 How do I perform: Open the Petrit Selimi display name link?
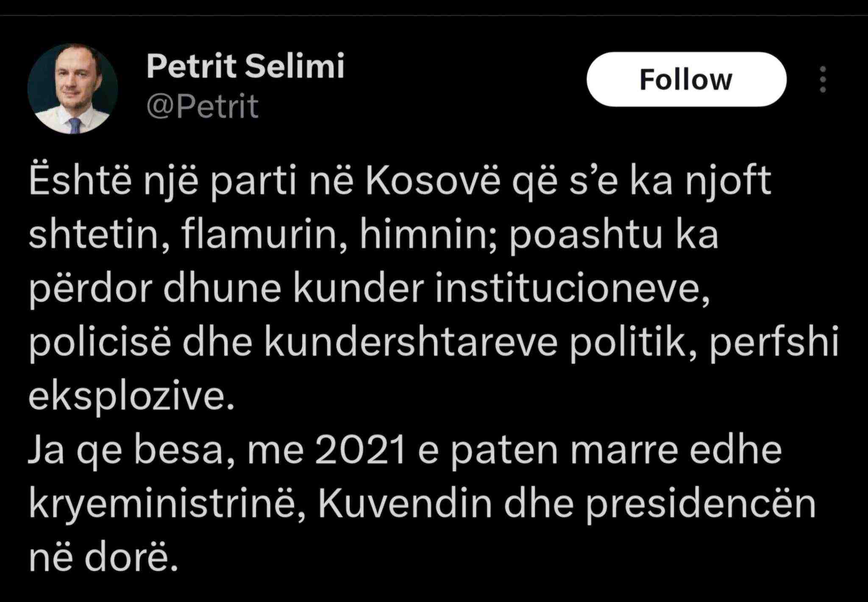tap(245, 67)
